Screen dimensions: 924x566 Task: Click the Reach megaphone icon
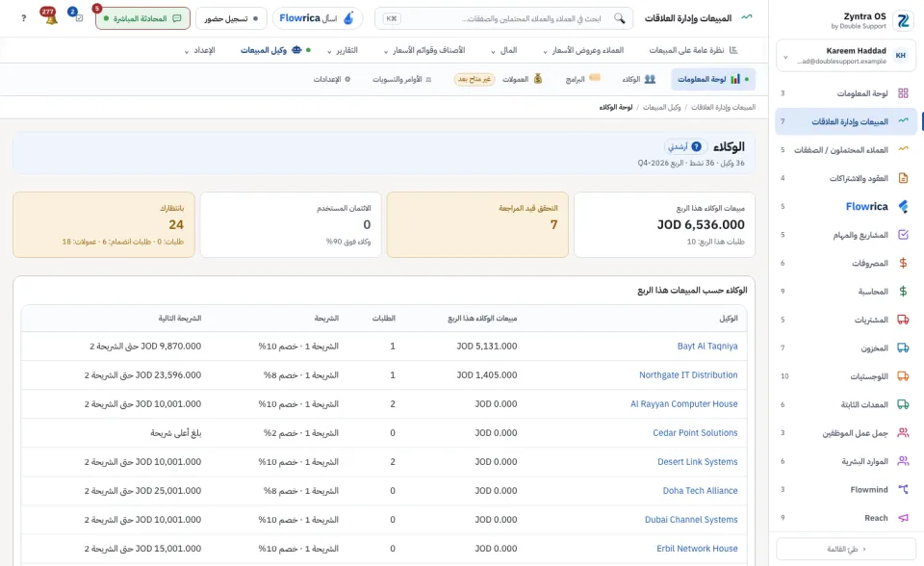point(903,518)
